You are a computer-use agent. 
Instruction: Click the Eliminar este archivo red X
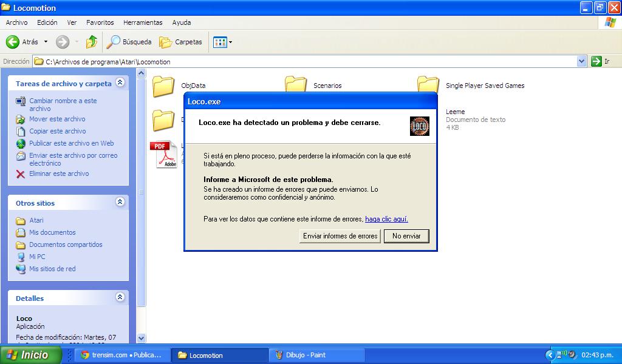21,174
